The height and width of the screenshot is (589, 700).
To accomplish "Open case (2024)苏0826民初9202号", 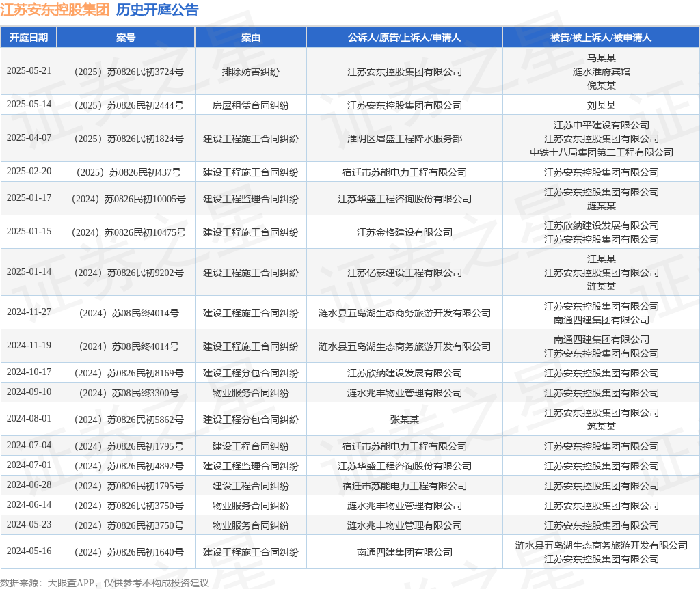I will [x=129, y=273].
